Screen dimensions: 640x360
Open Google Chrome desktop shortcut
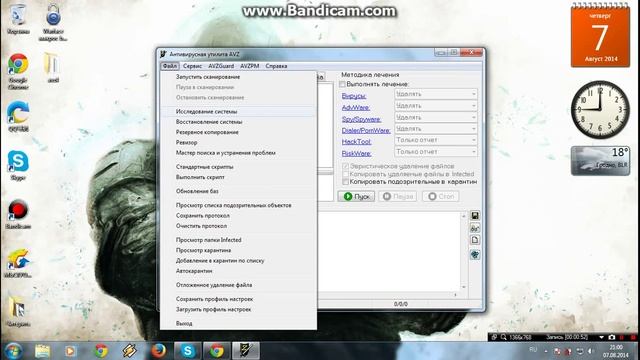point(18,71)
